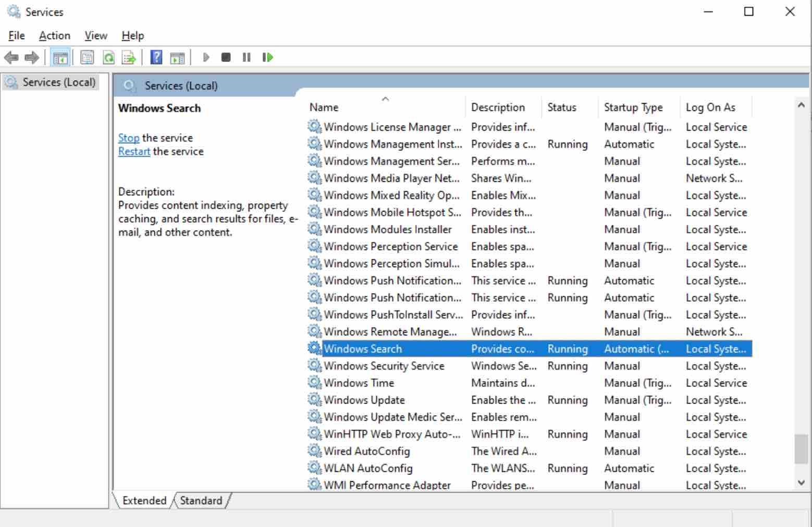Select Windows Mobile Hotspot Service row
Image resolution: width=812 pixels, height=527 pixels.
pyautogui.click(x=529, y=212)
